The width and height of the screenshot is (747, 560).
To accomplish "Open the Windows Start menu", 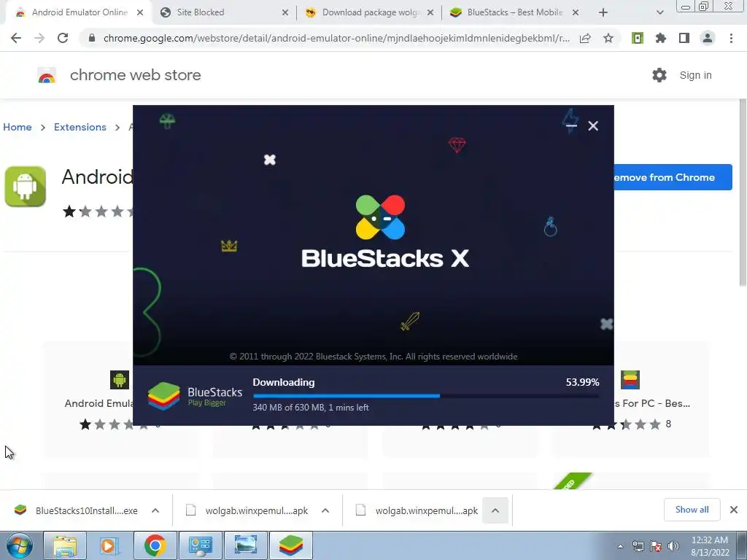I will pyautogui.click(x=19, y=545).
